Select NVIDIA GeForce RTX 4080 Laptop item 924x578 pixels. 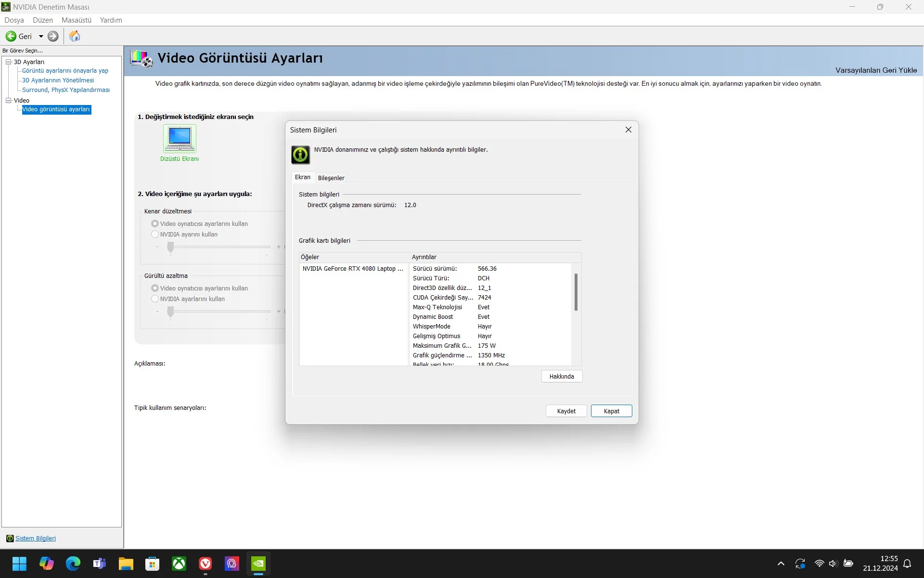pyautogui.click(x=353, y=269)
